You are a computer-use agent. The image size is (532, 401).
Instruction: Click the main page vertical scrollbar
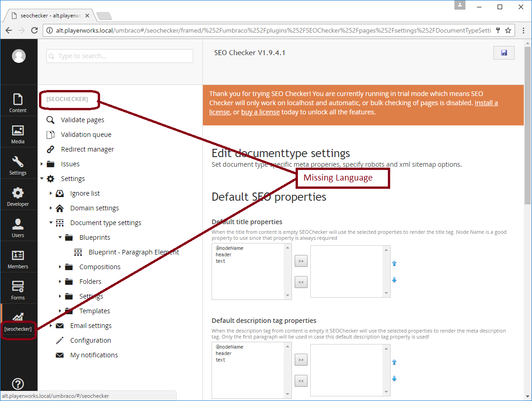(x=527, y=126)
